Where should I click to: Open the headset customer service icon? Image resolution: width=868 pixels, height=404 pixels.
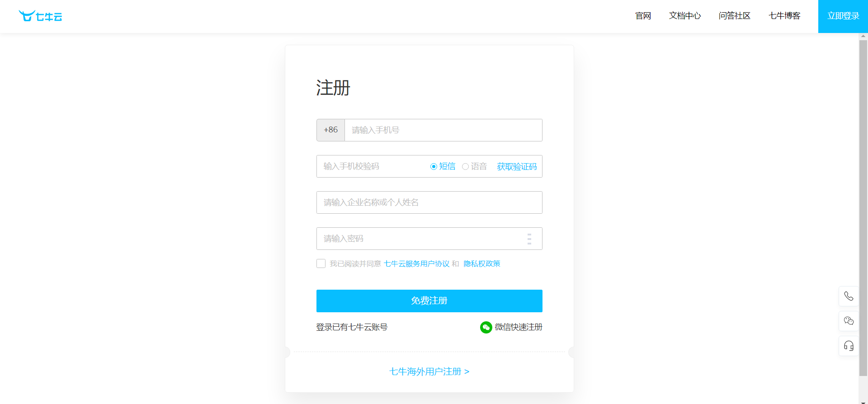coord(849,346)
